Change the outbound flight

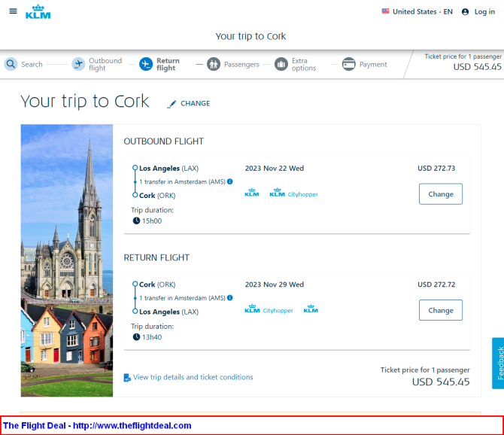(441, 194)
